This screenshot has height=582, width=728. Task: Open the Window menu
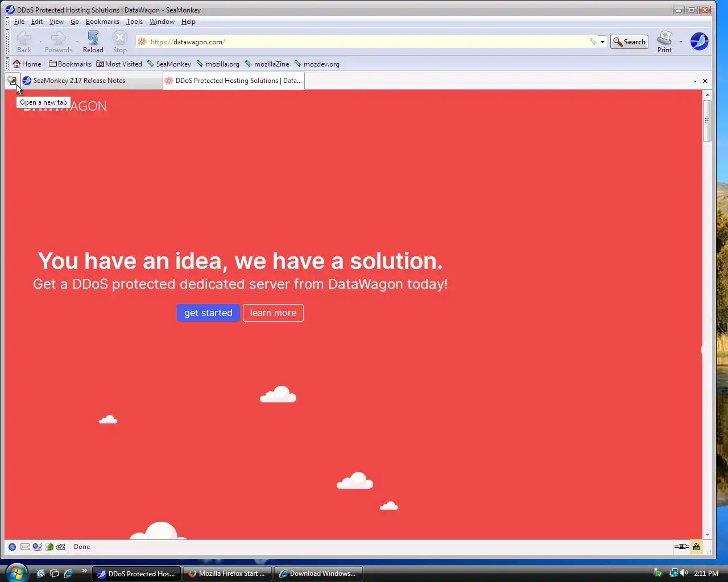(x=162, y=22)
